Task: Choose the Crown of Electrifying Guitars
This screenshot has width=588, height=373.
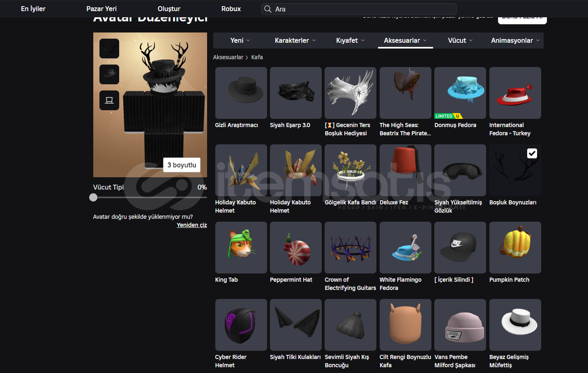Action: tap(350, 248)
